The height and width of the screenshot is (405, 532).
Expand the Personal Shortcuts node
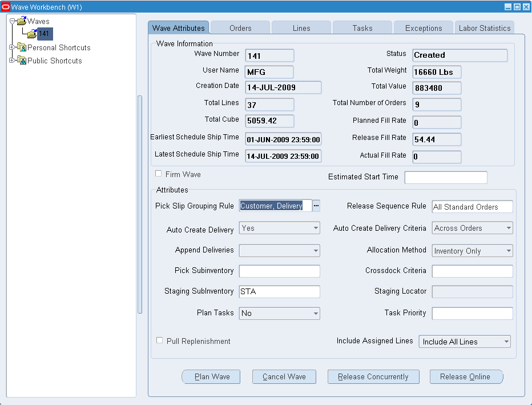12,47
